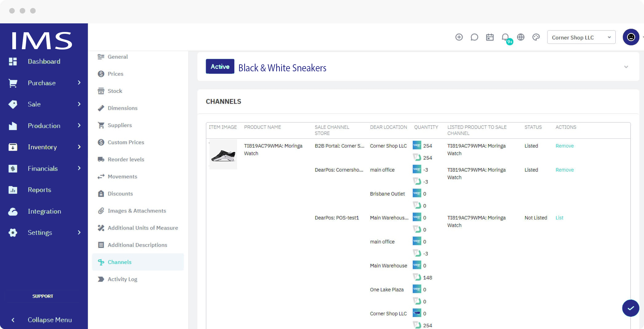Click the Images & Attachments paperclip icon
This screenshot has height=329, width=644.
point(101,211)
